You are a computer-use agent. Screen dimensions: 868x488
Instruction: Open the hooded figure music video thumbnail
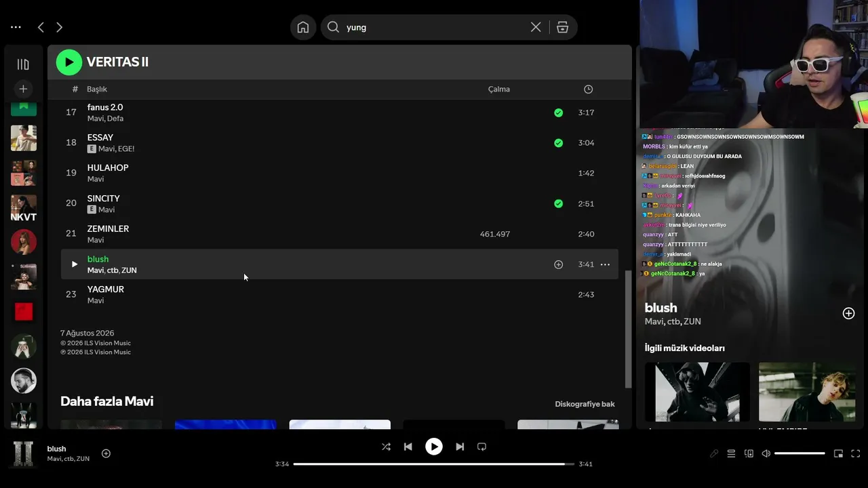point(697,392)
